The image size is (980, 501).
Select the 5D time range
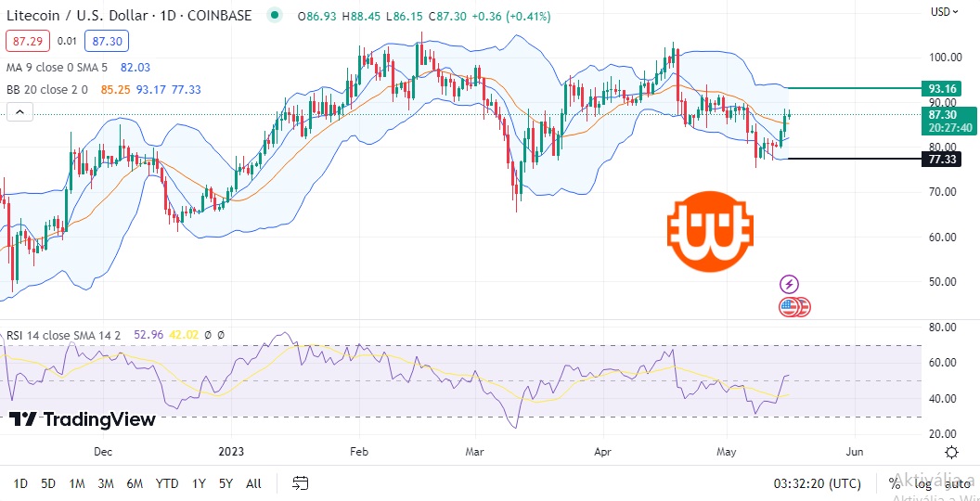[48, 483]
